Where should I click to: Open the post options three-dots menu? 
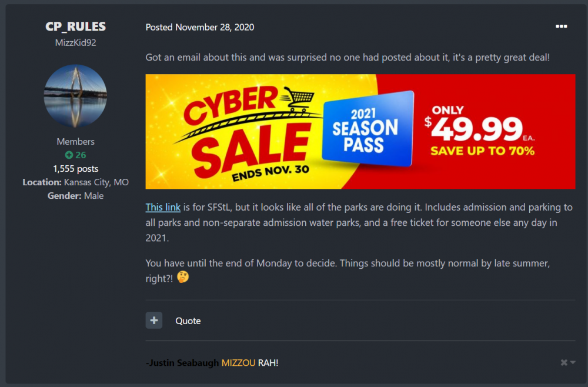coord(561,27)
